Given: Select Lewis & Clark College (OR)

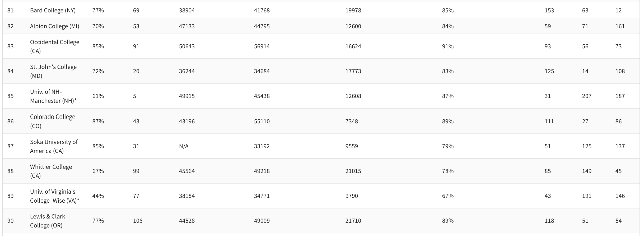Looking at the screenshot, I should point(48,221).
